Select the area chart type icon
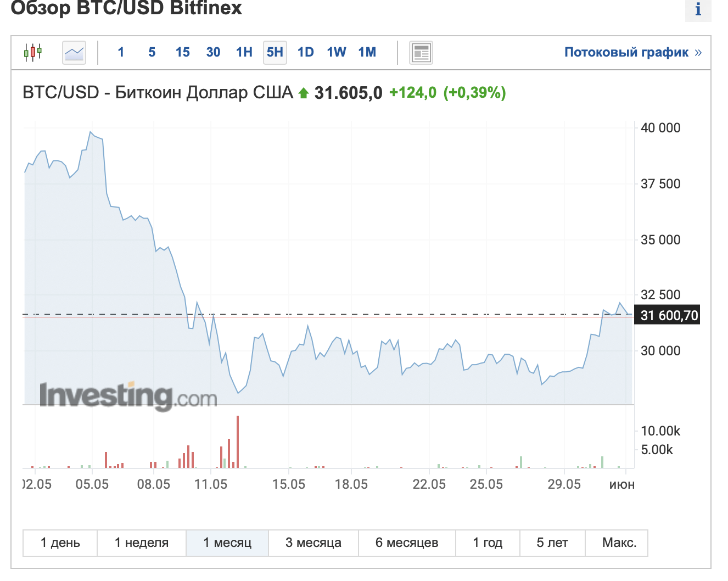 tap(74, 53)
